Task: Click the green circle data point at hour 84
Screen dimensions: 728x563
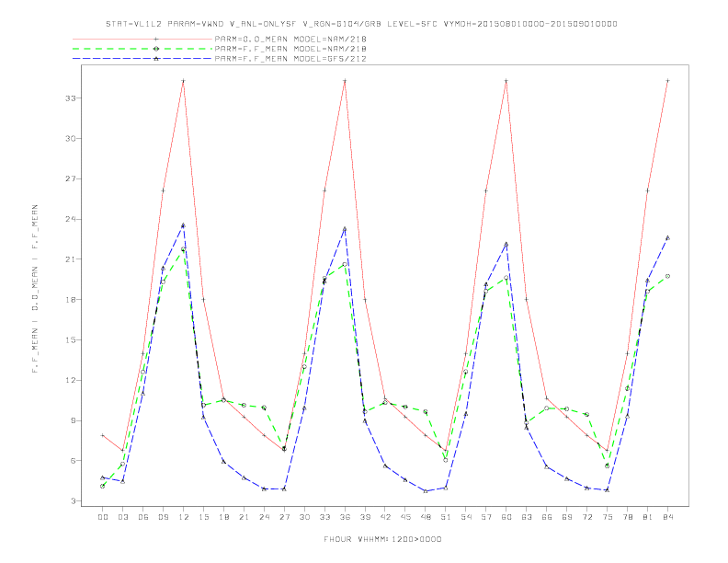Action: 668,276
